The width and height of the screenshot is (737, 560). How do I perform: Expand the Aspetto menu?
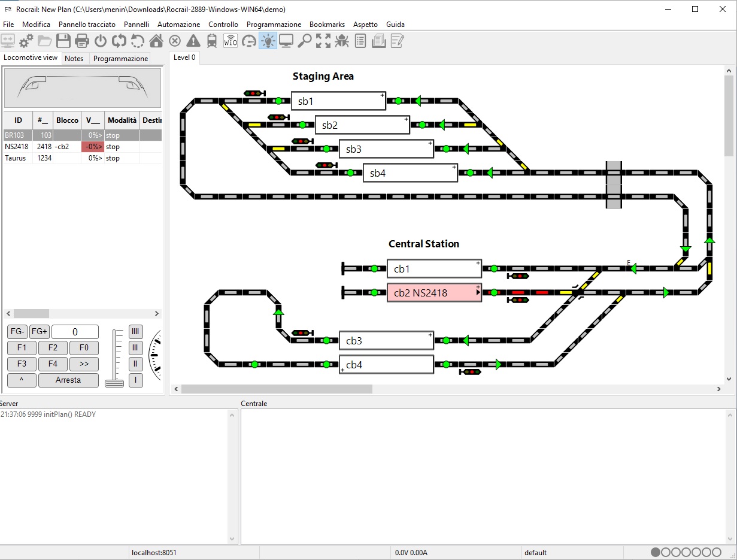coord(365,25)
